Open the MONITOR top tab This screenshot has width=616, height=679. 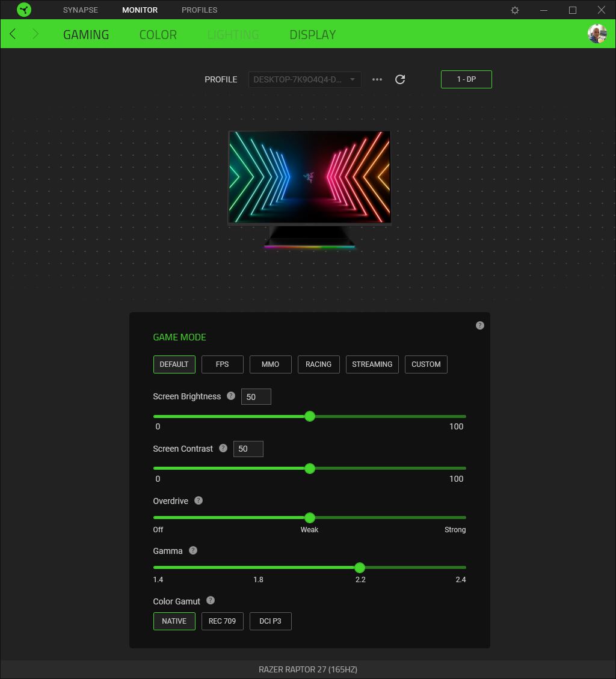(x=140, y=10)
